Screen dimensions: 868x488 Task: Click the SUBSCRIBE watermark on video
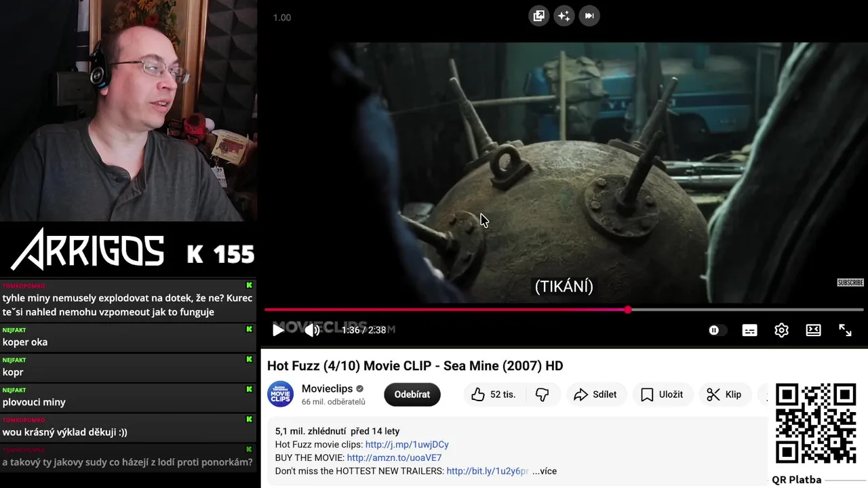(850, 283)
